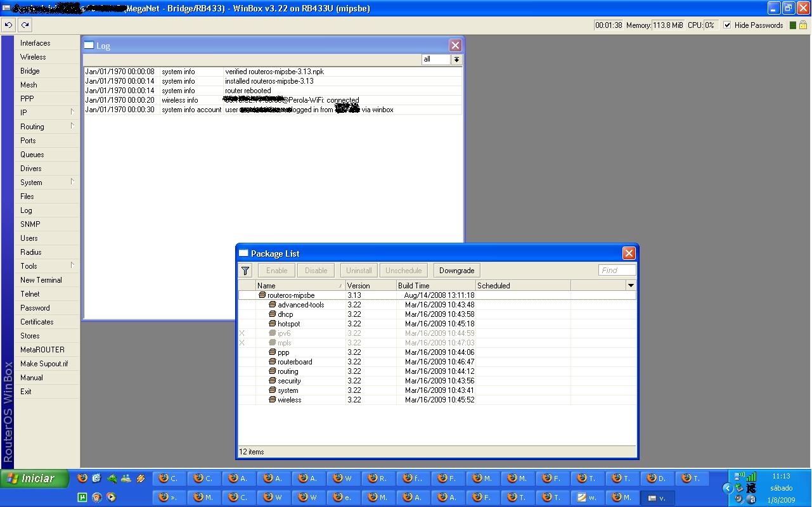This screenshot has height=507, width=812.
Task: Click the Redo arrow in WinBox toolbar
Action: [x=25, y=25]
